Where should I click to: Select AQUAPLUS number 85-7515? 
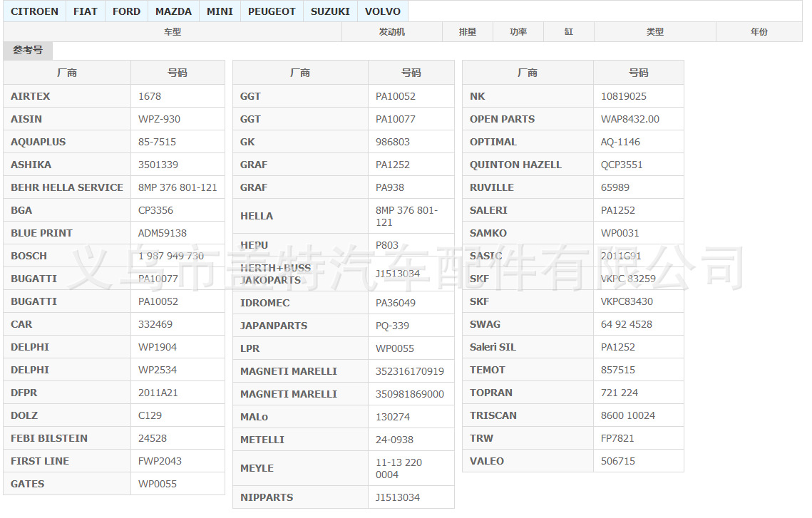tap(178, 142)
